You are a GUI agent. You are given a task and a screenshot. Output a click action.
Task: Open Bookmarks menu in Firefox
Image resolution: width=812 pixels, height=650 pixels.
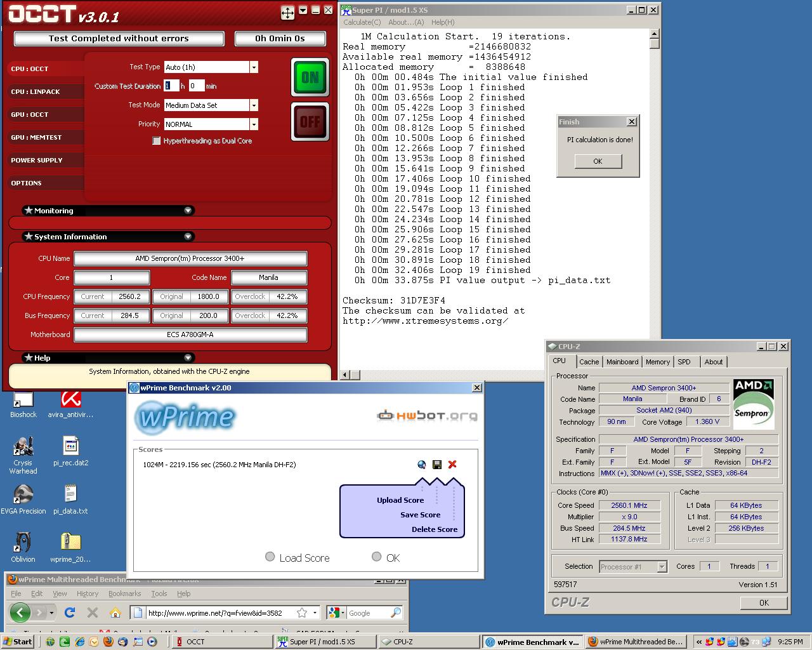[124, 594]
